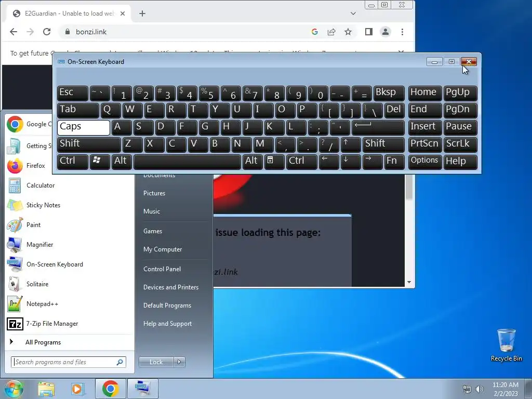The width and height of the screenshot is (532, 399).
Task: Open the Chrome profile avatar
Action: click(385, 32)
